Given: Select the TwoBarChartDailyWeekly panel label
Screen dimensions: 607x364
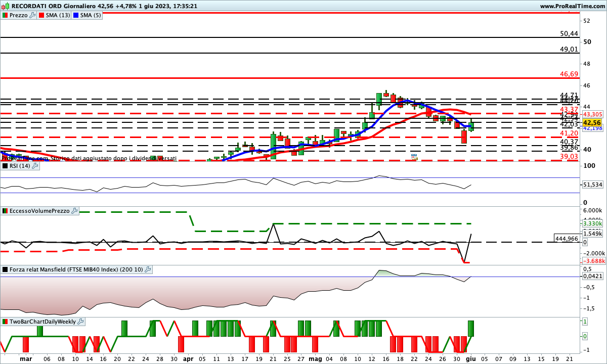Looking at the screenshot, I should [43, 322].
